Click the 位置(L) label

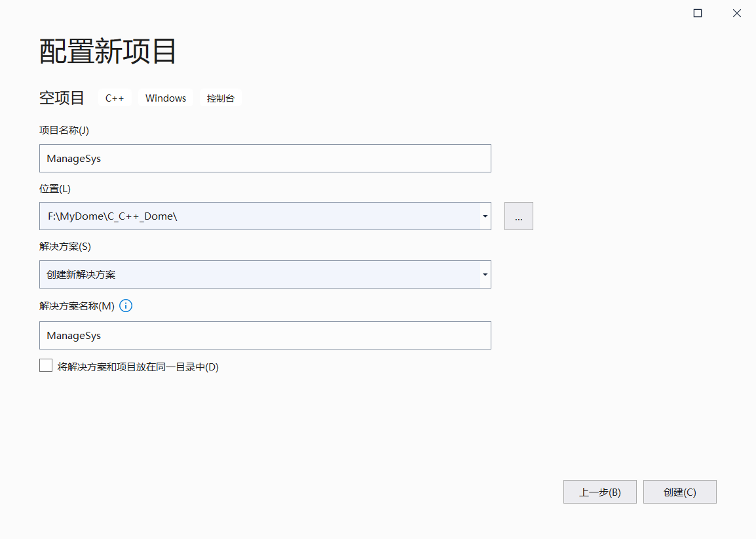(55, 188)
